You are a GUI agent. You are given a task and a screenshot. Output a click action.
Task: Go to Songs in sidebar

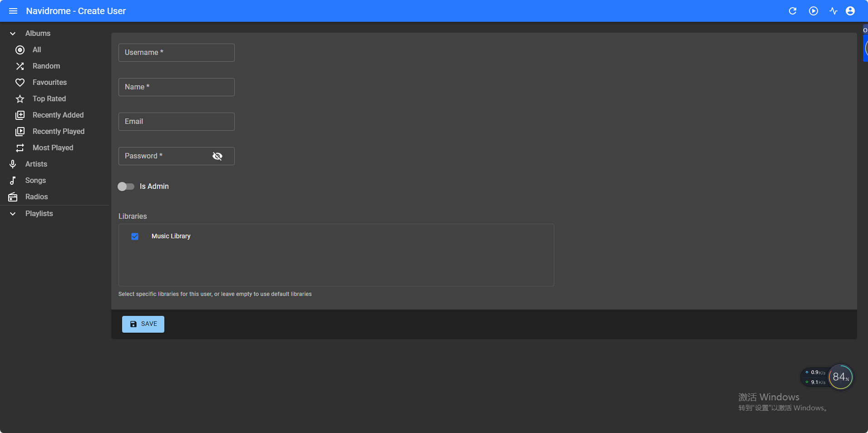point(54,181)
